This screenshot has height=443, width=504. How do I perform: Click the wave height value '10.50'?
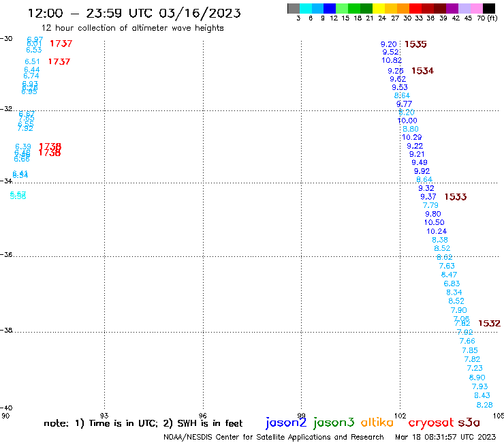(435, 222)
